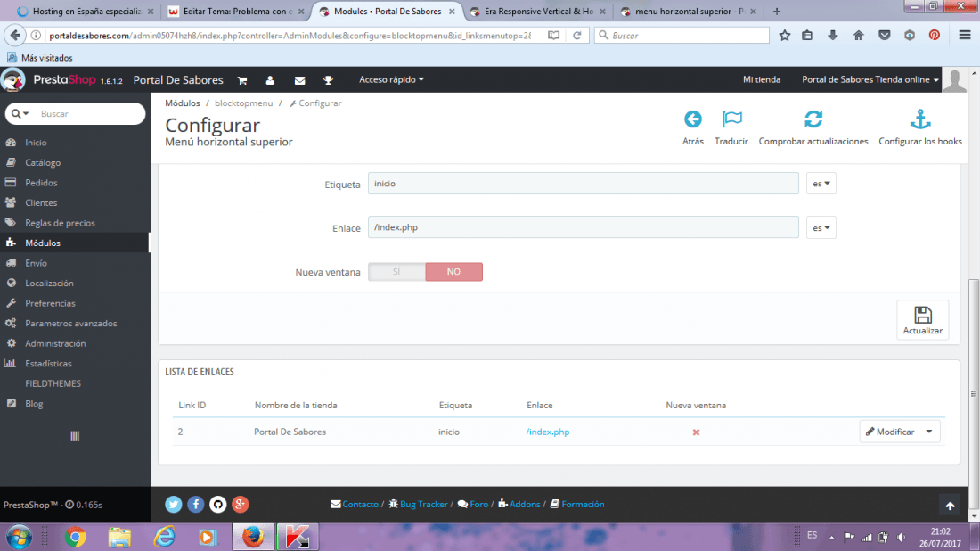
Task: Click the Pocket icon in toolbar
Action: click(x=885, y=36)
